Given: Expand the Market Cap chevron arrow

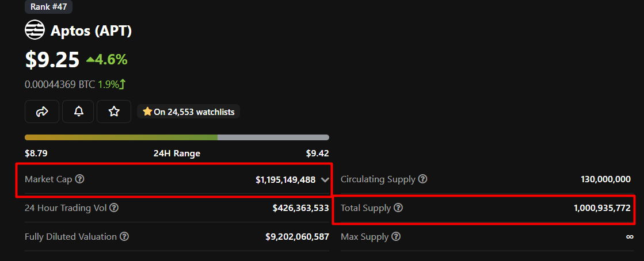Looking at the screenshot, I should click(x=325, y=180).
